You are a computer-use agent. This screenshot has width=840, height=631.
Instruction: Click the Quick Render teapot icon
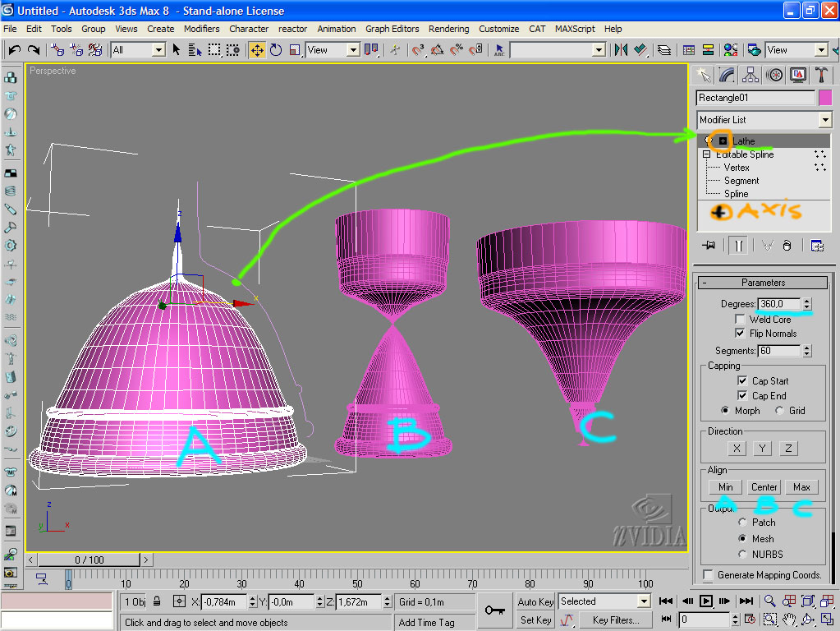755,50
